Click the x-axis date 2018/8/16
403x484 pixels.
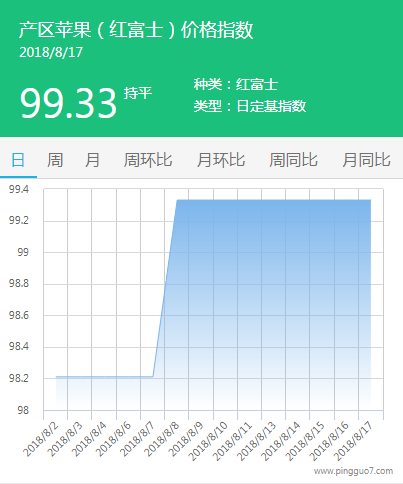[329, 441]
